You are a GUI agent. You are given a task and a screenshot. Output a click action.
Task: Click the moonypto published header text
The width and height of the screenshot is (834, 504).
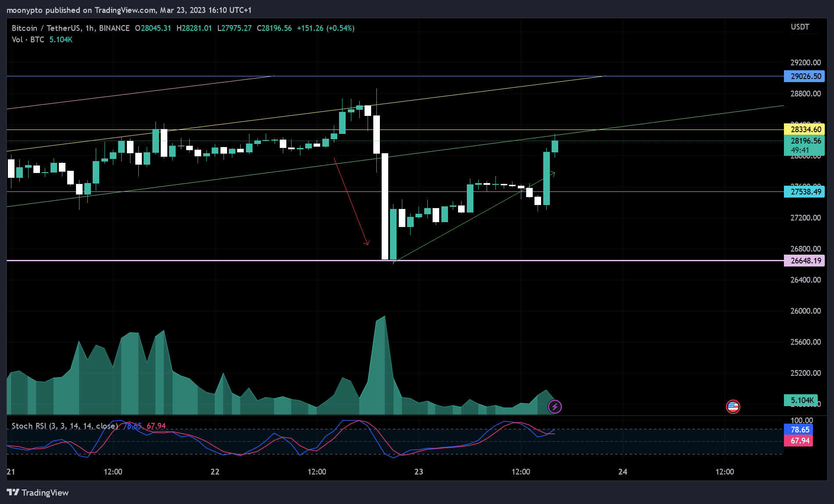[x=129, y=10]
